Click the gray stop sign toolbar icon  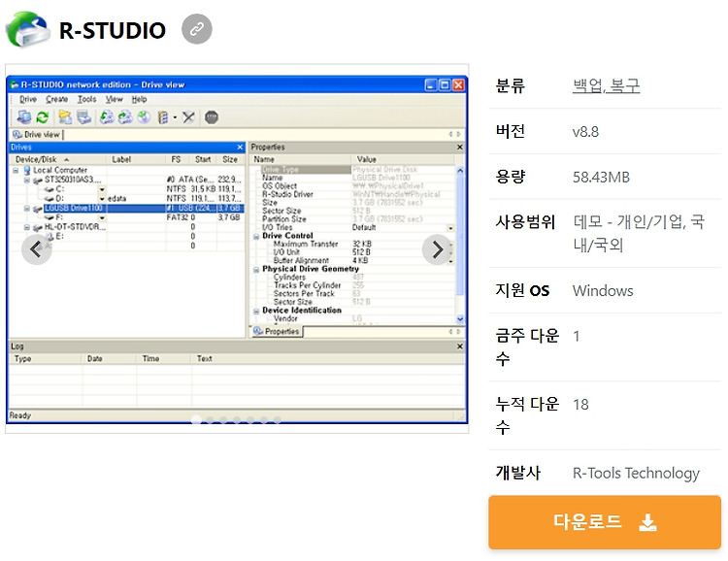[212, 117]
